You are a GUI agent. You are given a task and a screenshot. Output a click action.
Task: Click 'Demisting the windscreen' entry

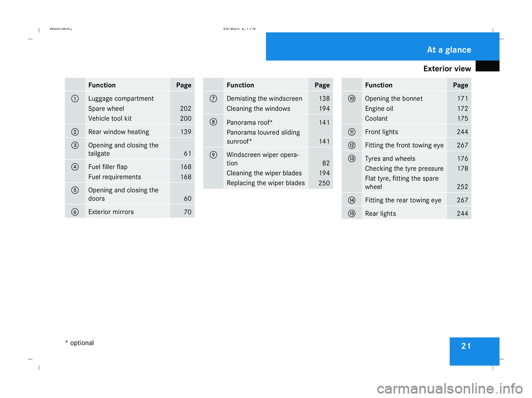(x=264, y=99)
